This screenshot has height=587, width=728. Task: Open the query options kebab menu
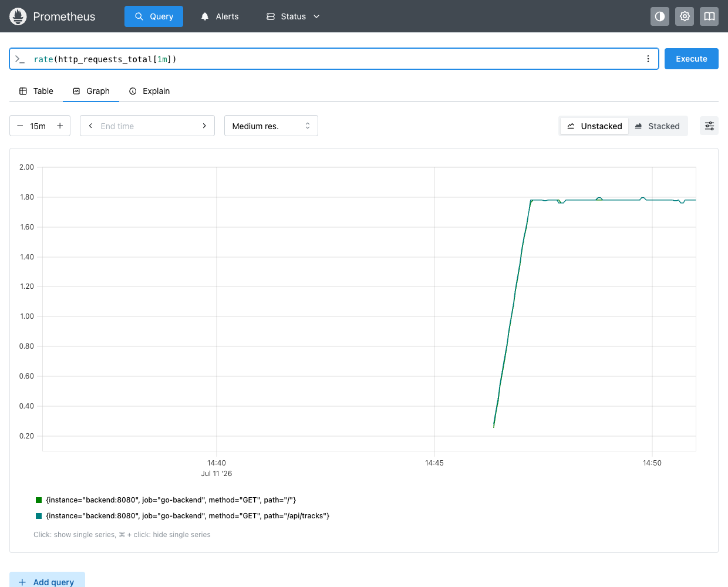pos(648,59)
